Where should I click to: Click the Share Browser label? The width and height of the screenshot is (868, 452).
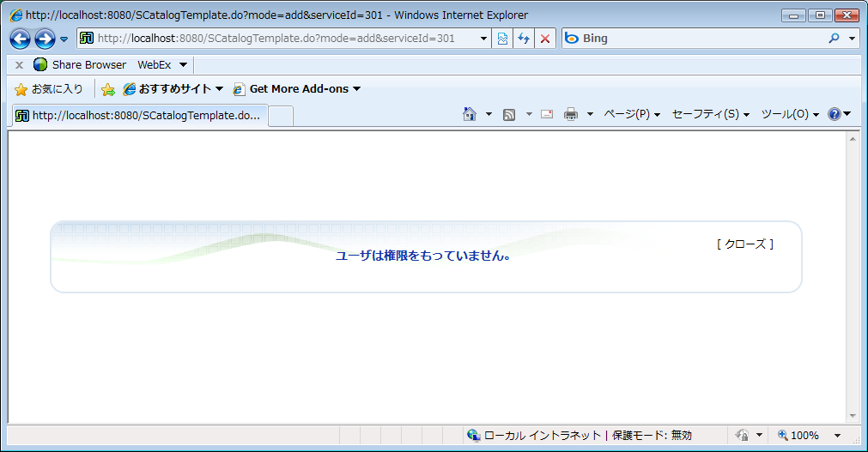point(89,64)
